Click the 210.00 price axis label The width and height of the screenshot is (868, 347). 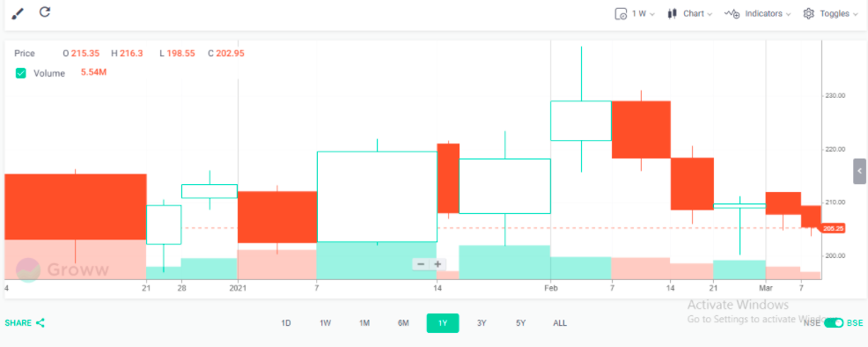(x=835, y=203)
